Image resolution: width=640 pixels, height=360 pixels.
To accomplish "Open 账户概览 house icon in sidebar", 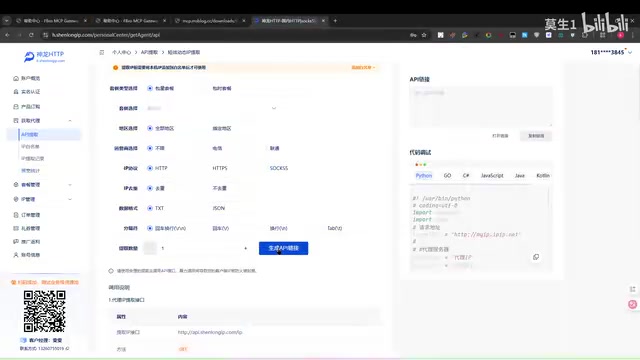I will tap(16, 78).
